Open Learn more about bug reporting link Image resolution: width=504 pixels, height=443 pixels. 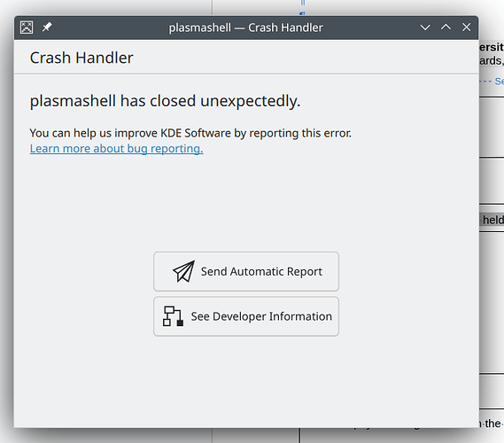tap(116, 149)
